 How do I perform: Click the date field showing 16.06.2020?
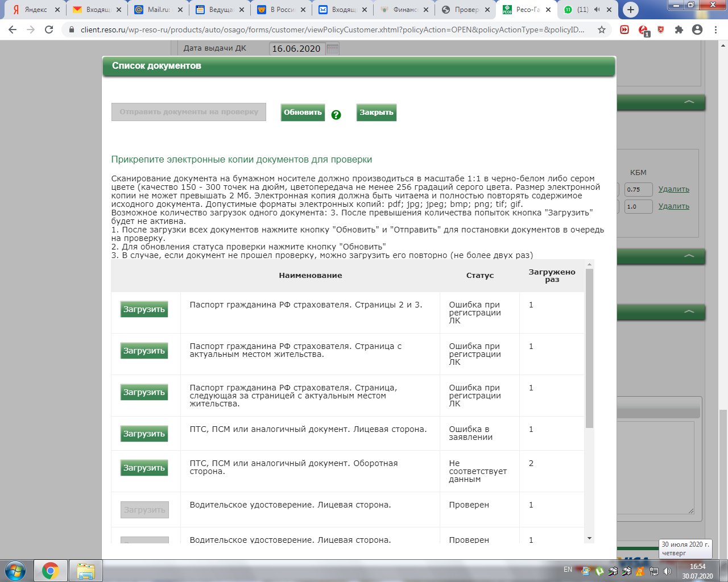tap(297, 49)
